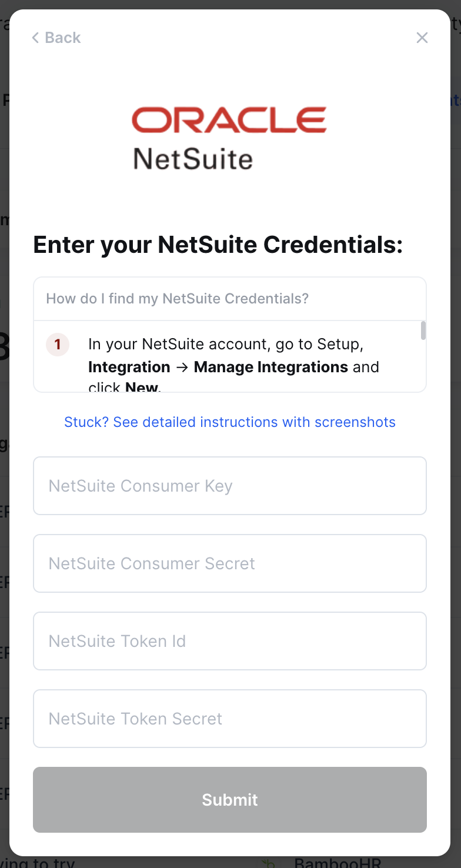461x868 pixels.
Task: Click the NetSuite wordmark below Oracle
Action: pos(193,159)
